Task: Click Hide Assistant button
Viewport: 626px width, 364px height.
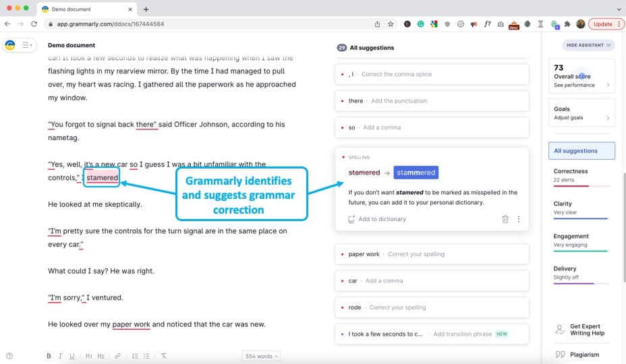Action: tap(588, 45)
